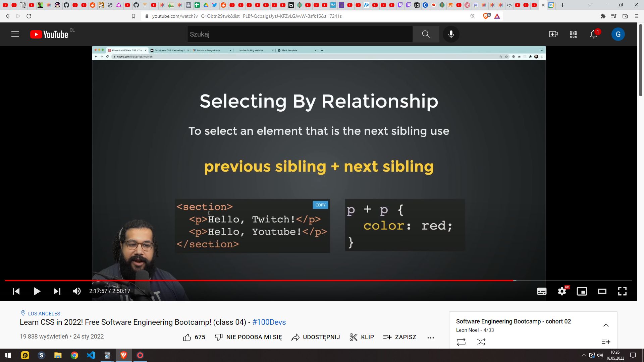Image resolution: width=644 pixels, height=362 pixels.
Task: Click the UDOSTĘPNIJ share button
Action: coord(316,337)
